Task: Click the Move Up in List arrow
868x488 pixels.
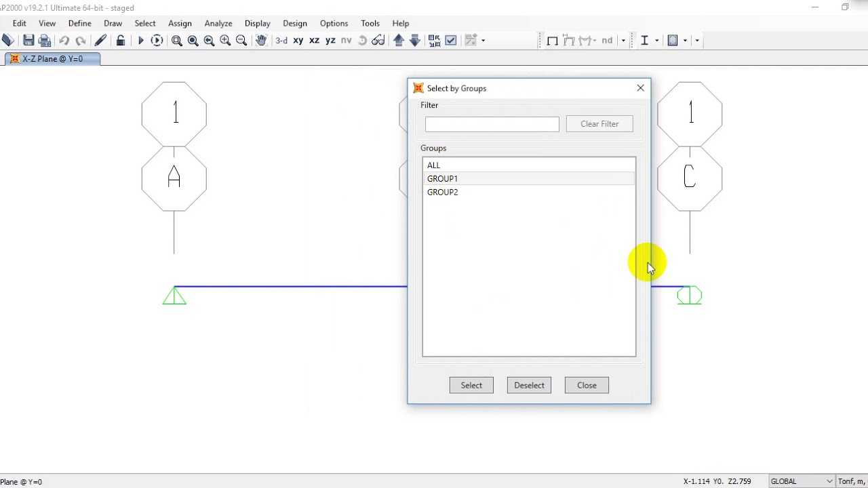Action: click(399, 41)
